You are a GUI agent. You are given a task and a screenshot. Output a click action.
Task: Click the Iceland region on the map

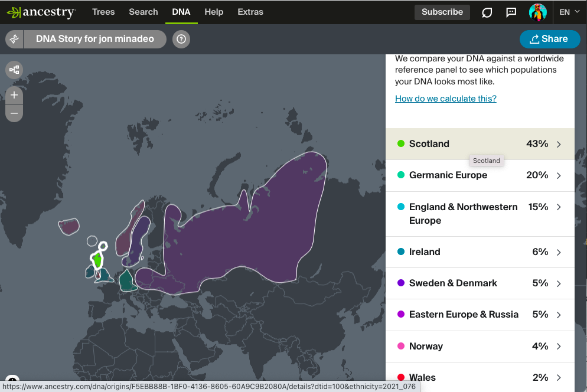pos(69,227)
